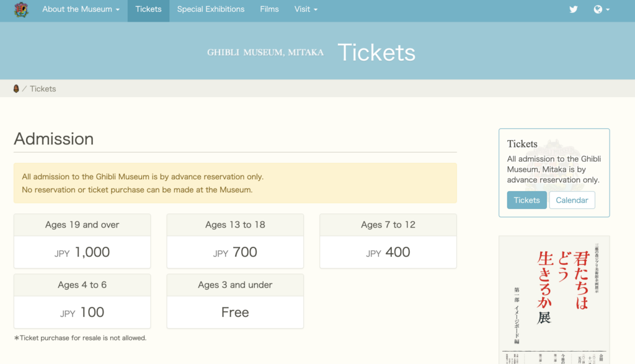Screen dimensions: 635x364
Task: Open the Calendar link beside Tickets button
Action: point(572,200)
